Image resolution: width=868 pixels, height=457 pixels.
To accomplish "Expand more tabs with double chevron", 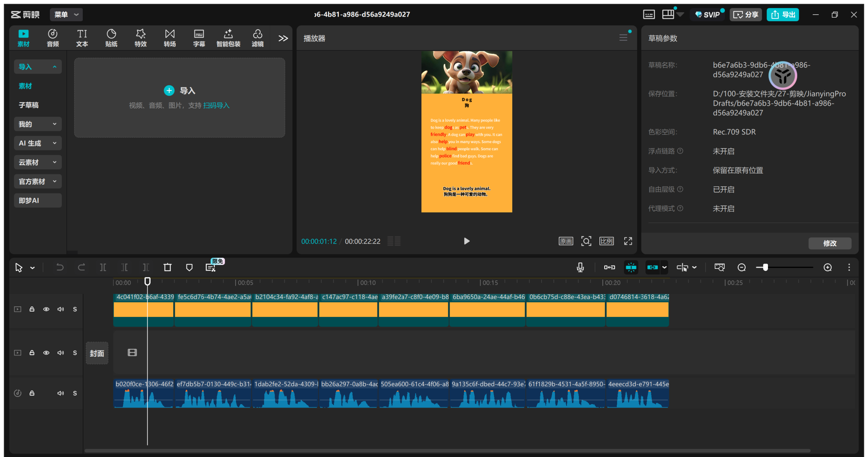I will [283, 38].
